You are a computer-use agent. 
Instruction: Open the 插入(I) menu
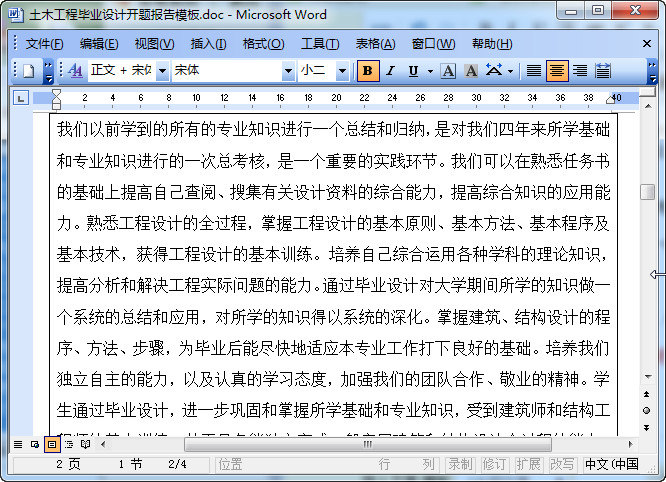[x=208, y=44]
